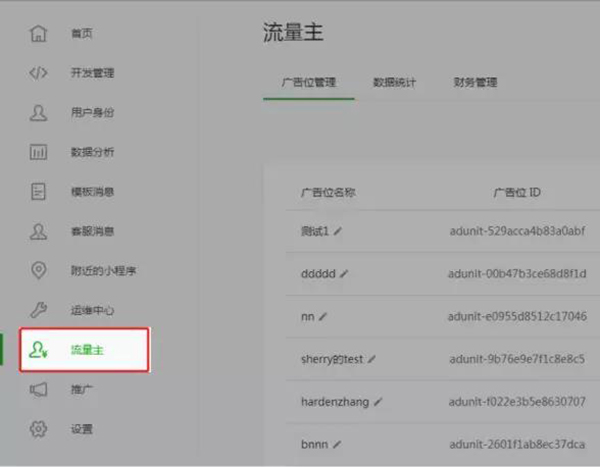The image size is (600, 467).
Task: Select 客服消息 from the left menu
Action: coord(92,231)
